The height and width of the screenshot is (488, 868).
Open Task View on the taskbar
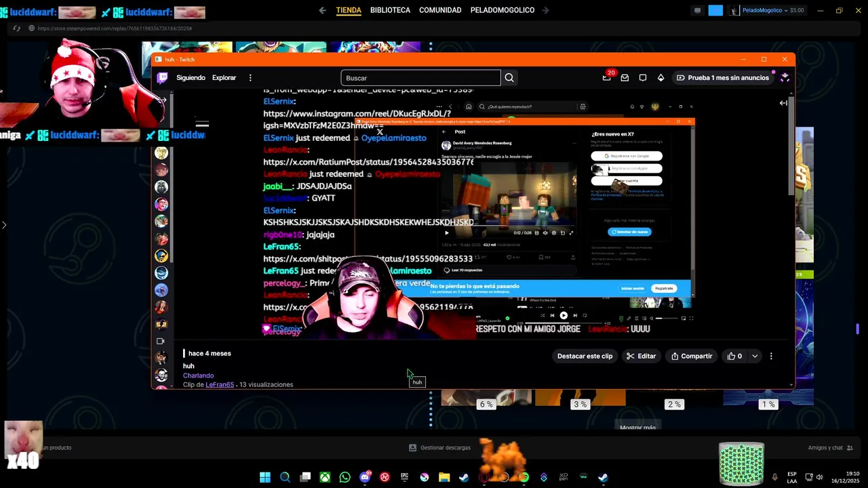tap(305, 477)
